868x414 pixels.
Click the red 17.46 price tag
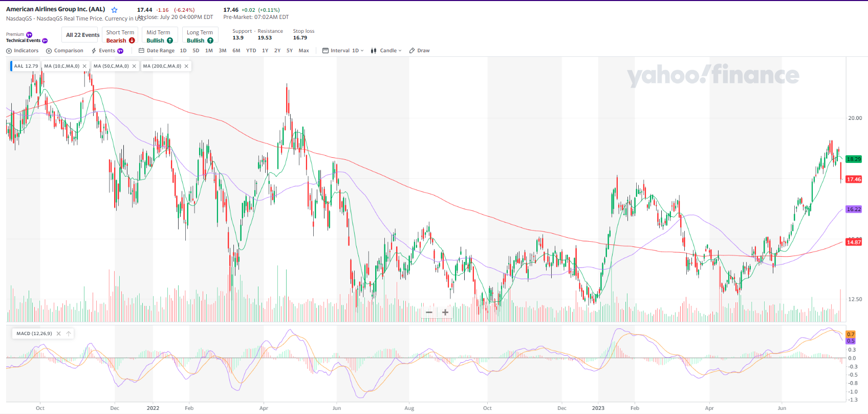pos(854,179)
